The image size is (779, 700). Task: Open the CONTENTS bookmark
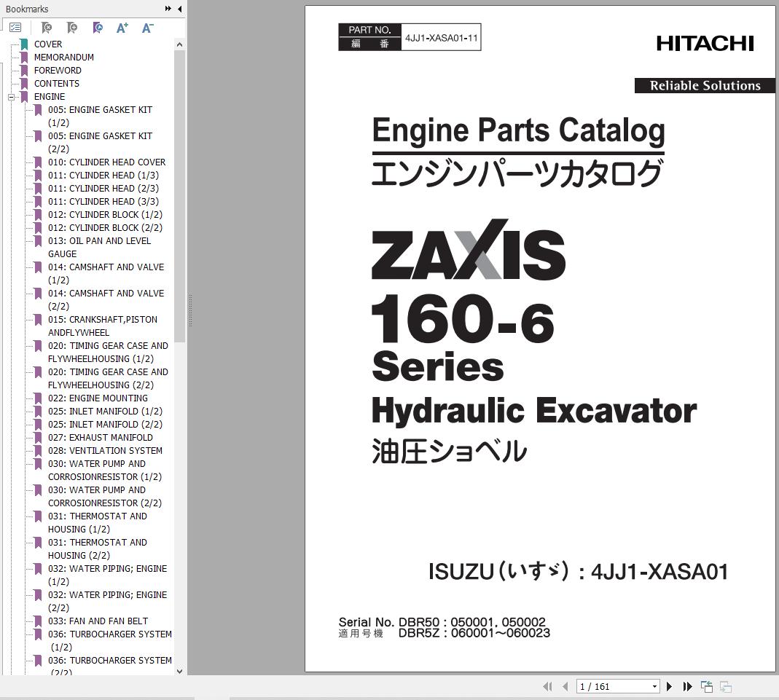(x=57, y=84)
